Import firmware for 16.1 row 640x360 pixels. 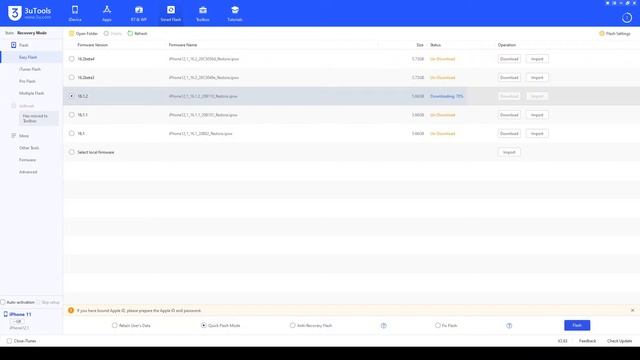click(x=537, y=133)
